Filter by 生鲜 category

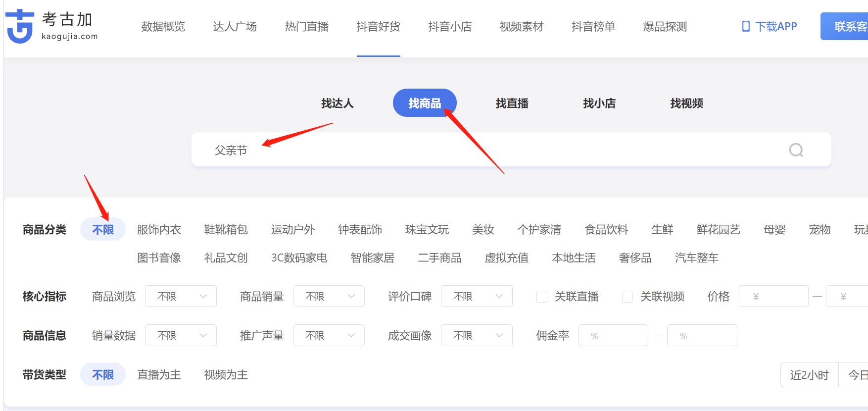[x=663, y=229]
